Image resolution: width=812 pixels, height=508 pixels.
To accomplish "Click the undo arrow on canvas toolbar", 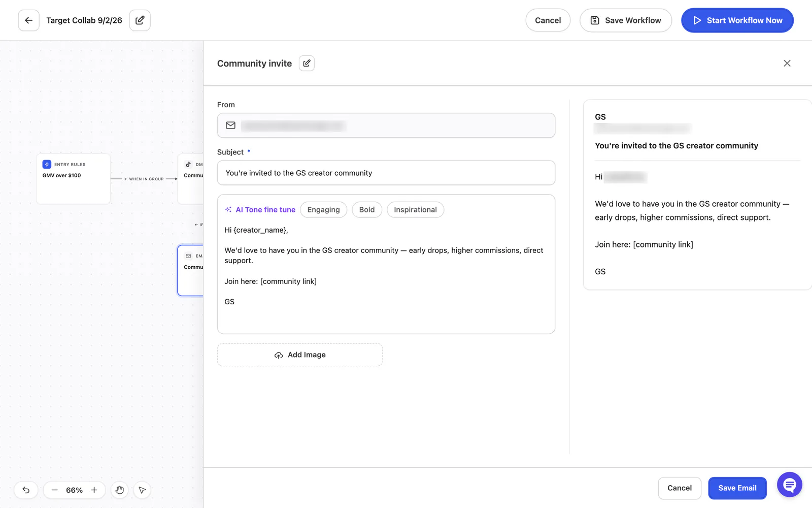I will tap(26, 490).
